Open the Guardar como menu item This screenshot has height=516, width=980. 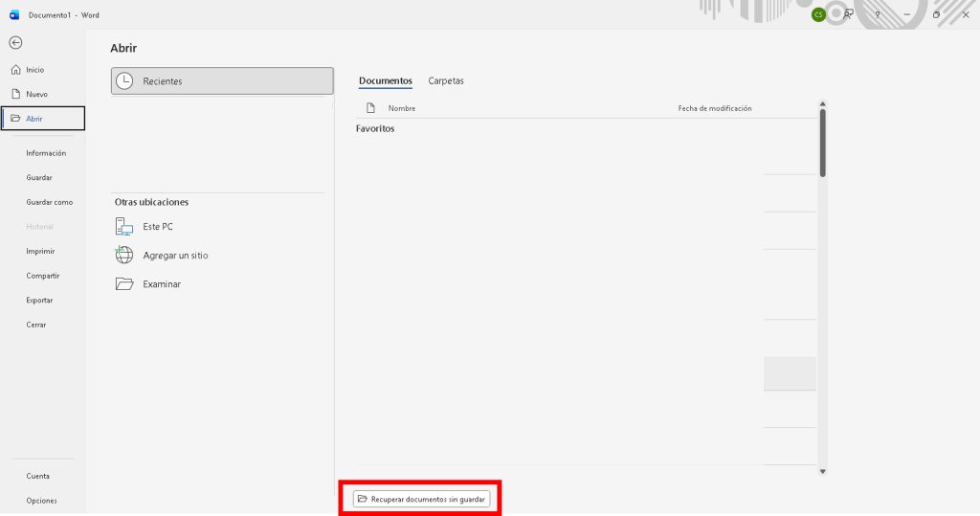pos(49,202)
